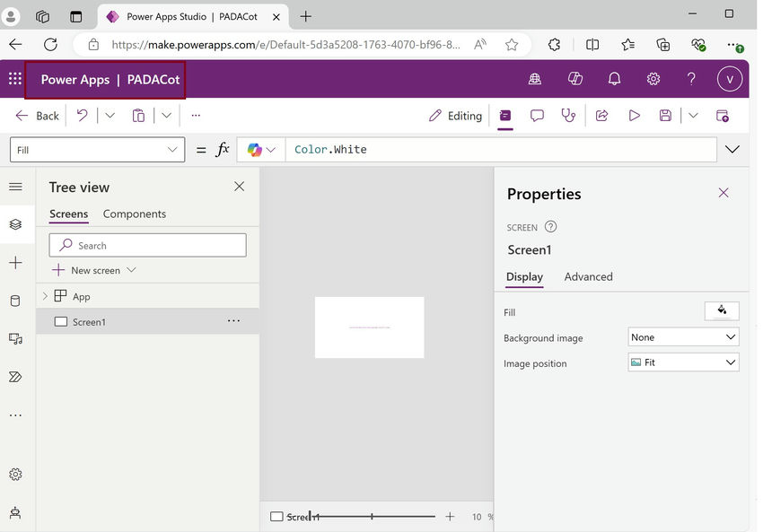Switch to the Components tab
Viewport: 763px width, 532px height.
click(x=135, y=214)
